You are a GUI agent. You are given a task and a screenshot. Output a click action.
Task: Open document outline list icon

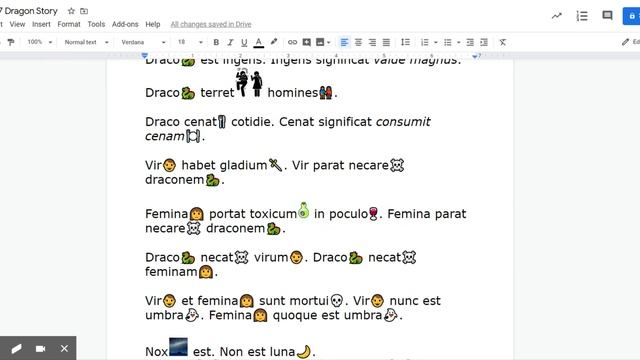[582, 16]
